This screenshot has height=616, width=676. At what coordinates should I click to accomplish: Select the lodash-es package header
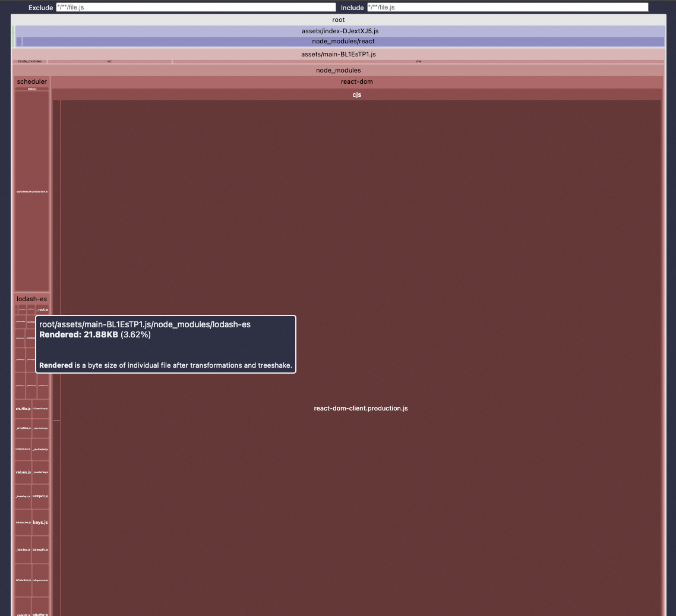pyautogui.click(x=32, y=299)
